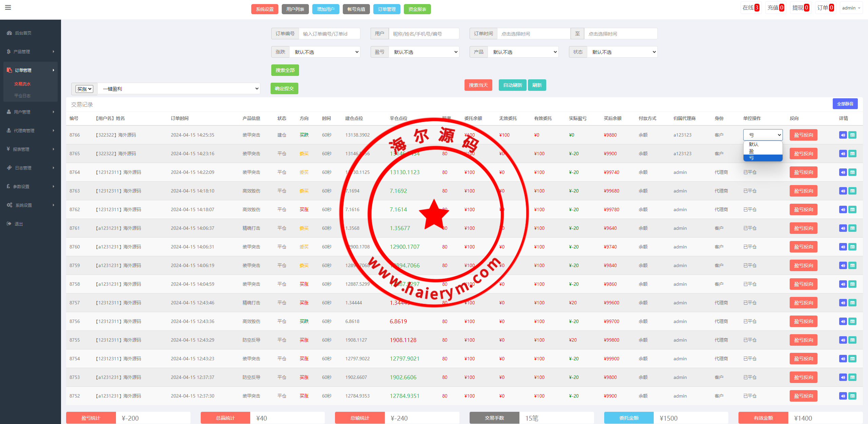Viewport: 868px width, 424px height.
Task: Open detail icon for order 8752
Action: pyautogui.click(x=852, y=396)
